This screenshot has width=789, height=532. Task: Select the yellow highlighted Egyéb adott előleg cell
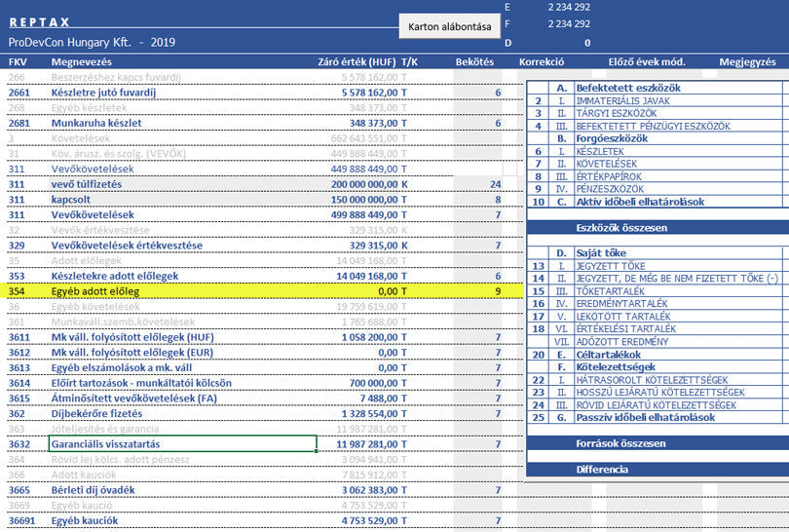[95, 291]
